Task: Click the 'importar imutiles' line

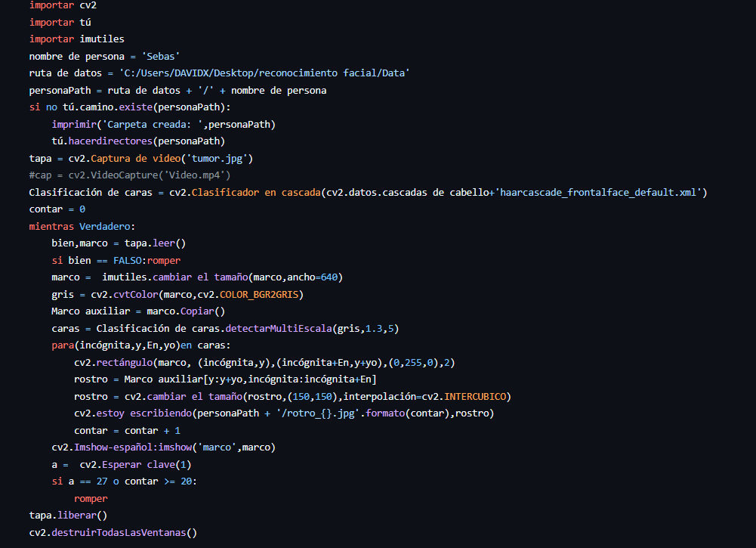Action: tap(77, 39)
